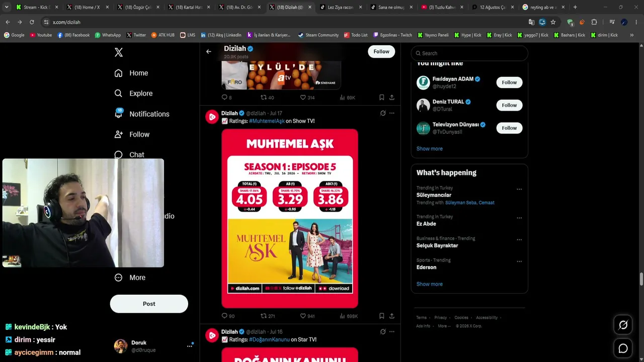Open the Doruk account switcher menu
This screenshot has height=362, width=644.
(x=189, y=345)
